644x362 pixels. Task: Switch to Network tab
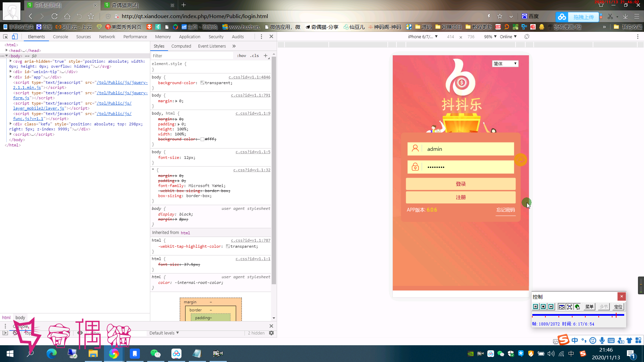(x=107, y=37)
